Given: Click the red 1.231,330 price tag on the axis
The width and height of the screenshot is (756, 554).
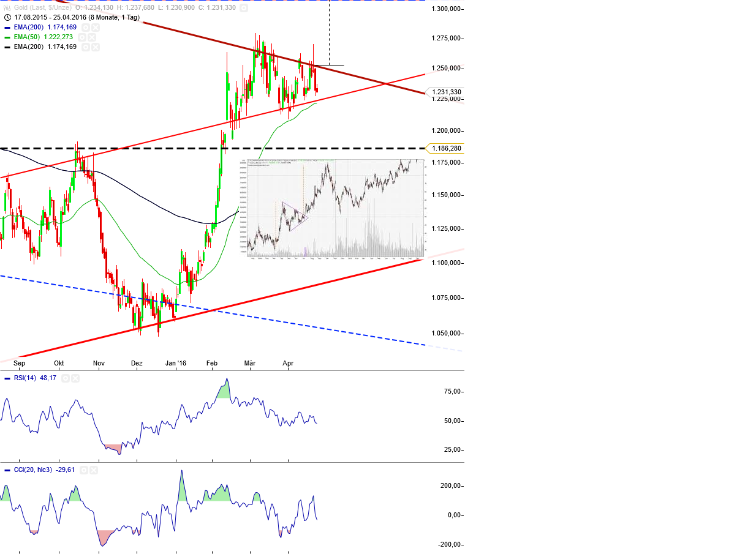Looking at the screenshot, I should [445, 93].
